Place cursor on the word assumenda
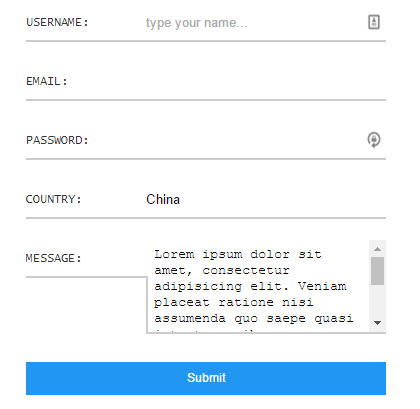 (190, 318)
